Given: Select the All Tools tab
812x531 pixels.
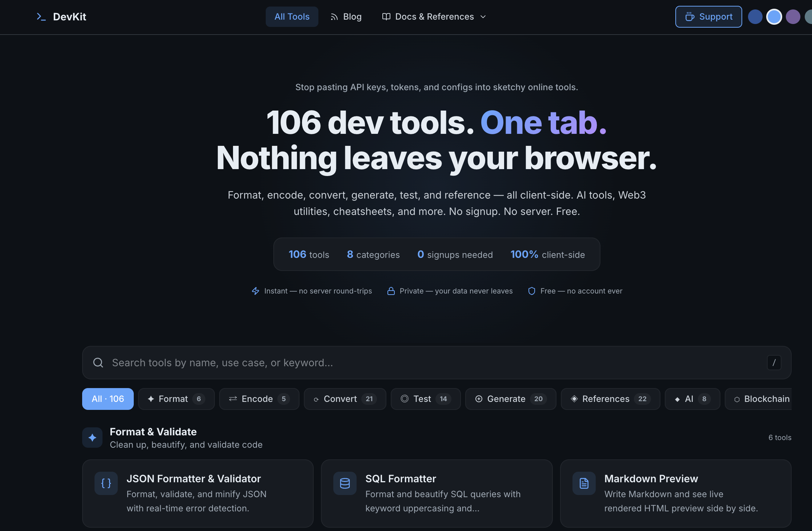Looking at the screenshot, I should click(x=292, y=16).
